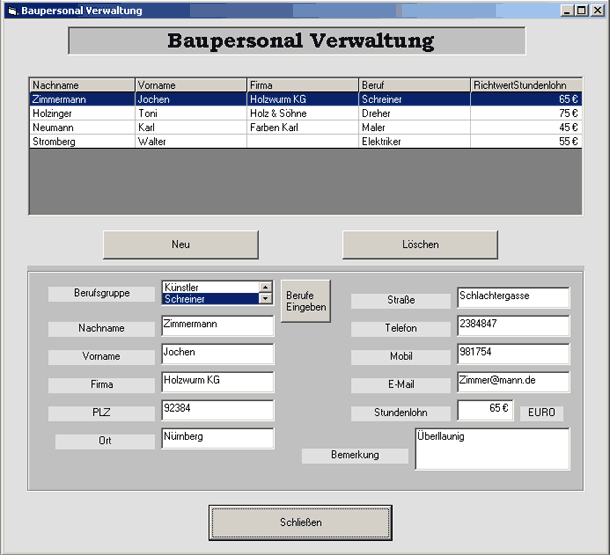Click the Neu button
Image resolution: width=610 pixels, height=555 pixels.
(181, 245)
